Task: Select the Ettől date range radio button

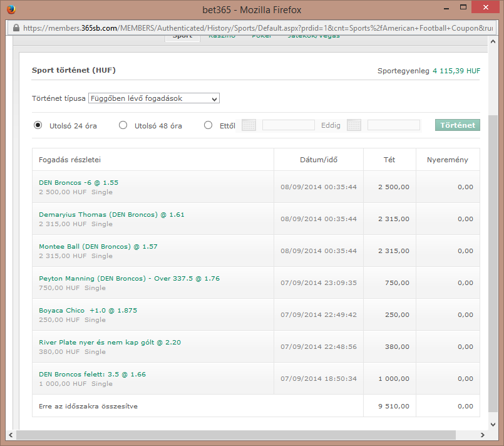Action: (x=208, y=125)
